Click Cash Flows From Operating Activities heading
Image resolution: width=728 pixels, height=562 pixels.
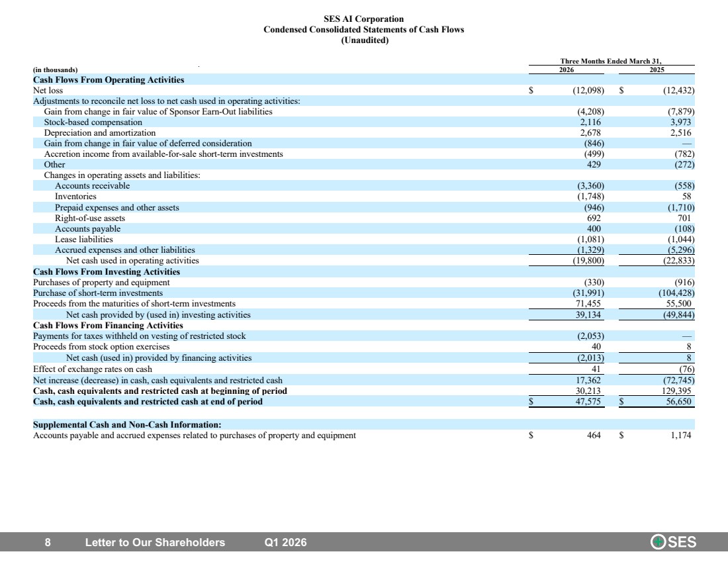[x=109, y=80]
